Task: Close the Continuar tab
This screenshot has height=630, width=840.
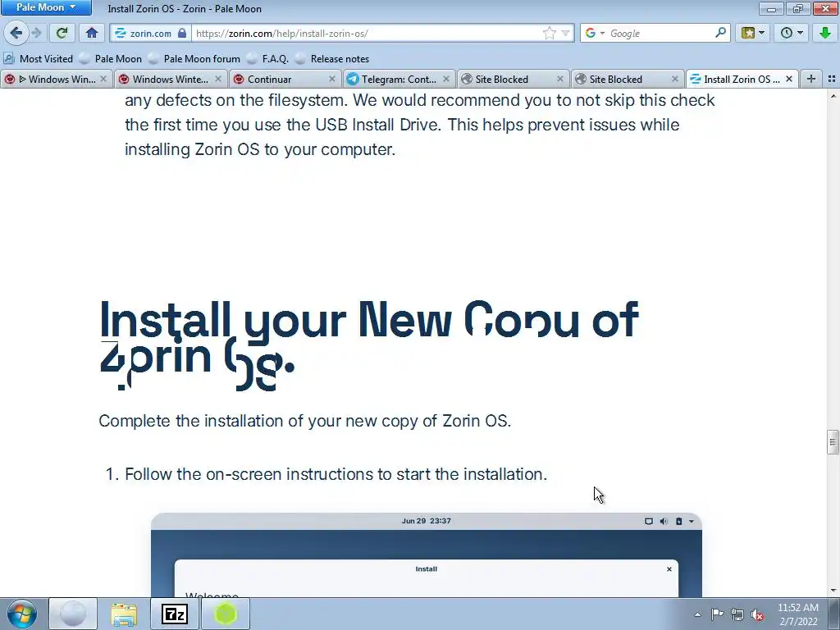Action: point(332,80)
